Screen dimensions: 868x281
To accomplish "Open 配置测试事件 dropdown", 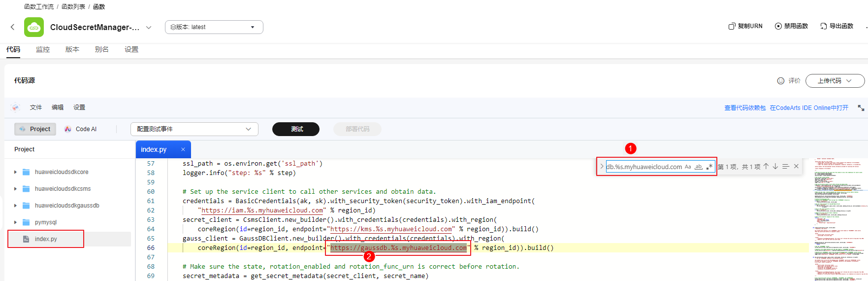I will [194, 129].
